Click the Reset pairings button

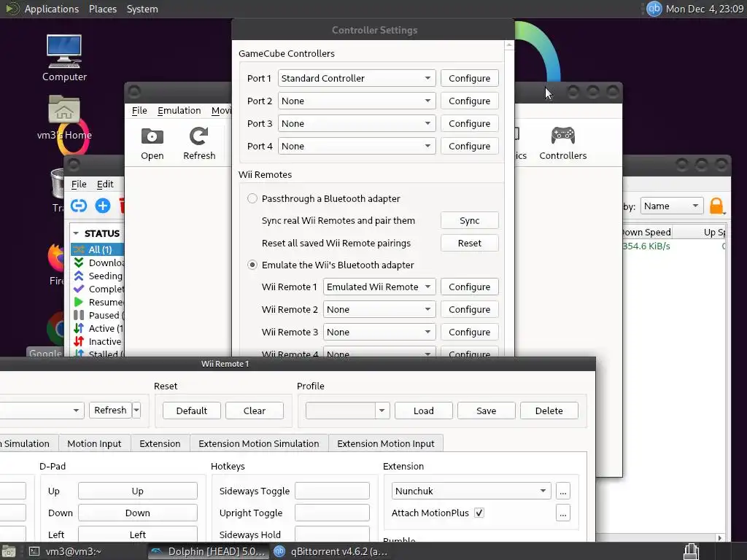click(469, 243)
